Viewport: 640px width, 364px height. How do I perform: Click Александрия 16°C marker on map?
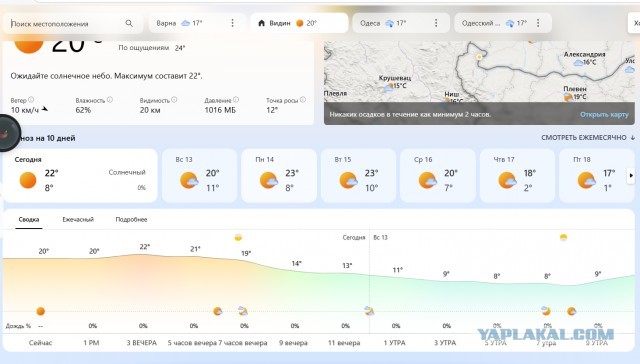click(584, 58)
